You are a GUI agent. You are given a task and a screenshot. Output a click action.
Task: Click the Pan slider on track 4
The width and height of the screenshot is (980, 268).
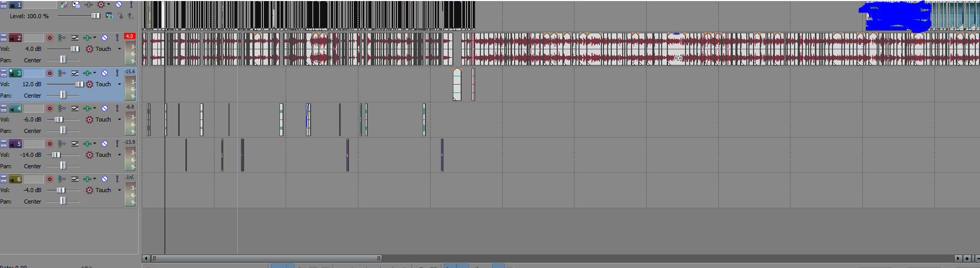pyautogui.click(x=63, y=130)
